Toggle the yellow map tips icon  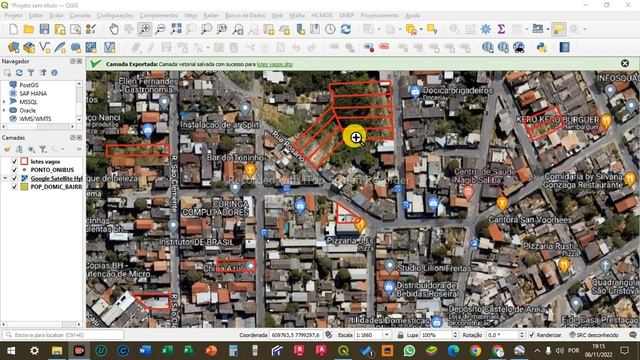tap(559, 29)
